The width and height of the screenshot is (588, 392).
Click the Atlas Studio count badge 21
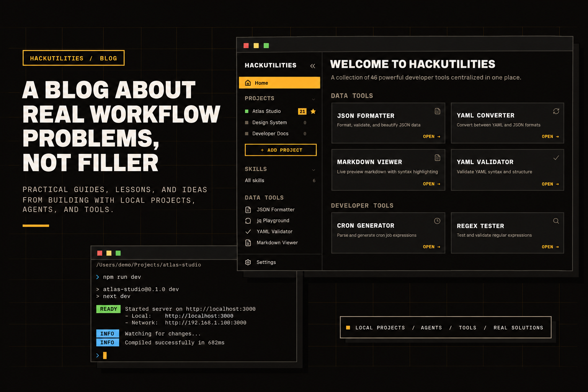pyautogui.click(x=302, y=111)
